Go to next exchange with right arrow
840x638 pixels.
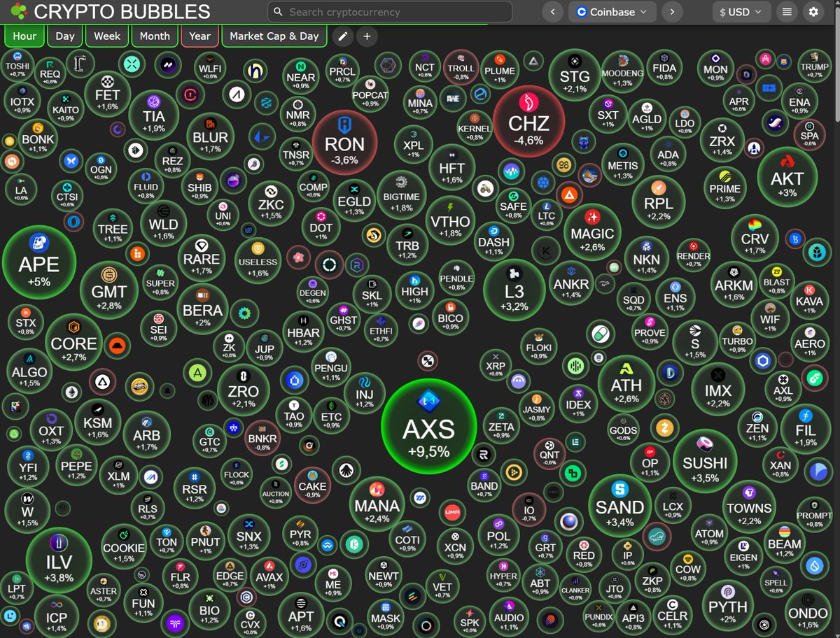672,12
